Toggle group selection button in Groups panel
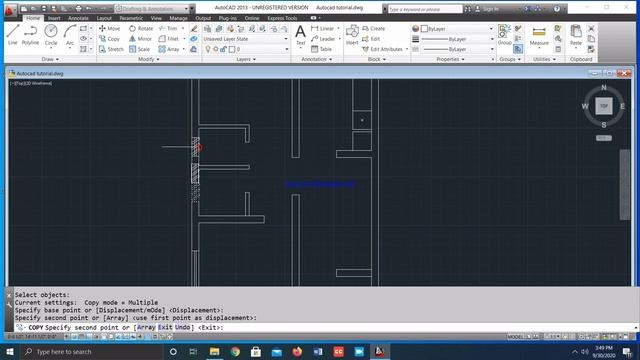The width and height of the screenshot is (640, 360). [518, 49]
